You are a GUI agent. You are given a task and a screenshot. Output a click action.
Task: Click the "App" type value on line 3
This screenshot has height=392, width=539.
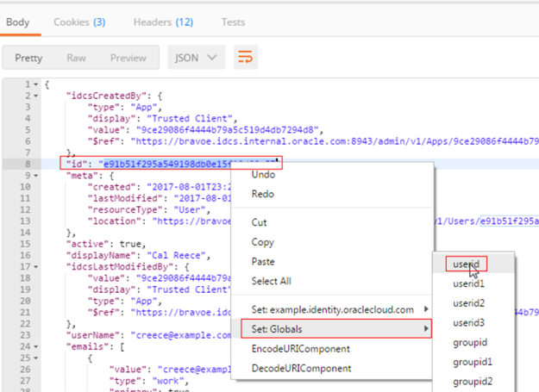144,108
